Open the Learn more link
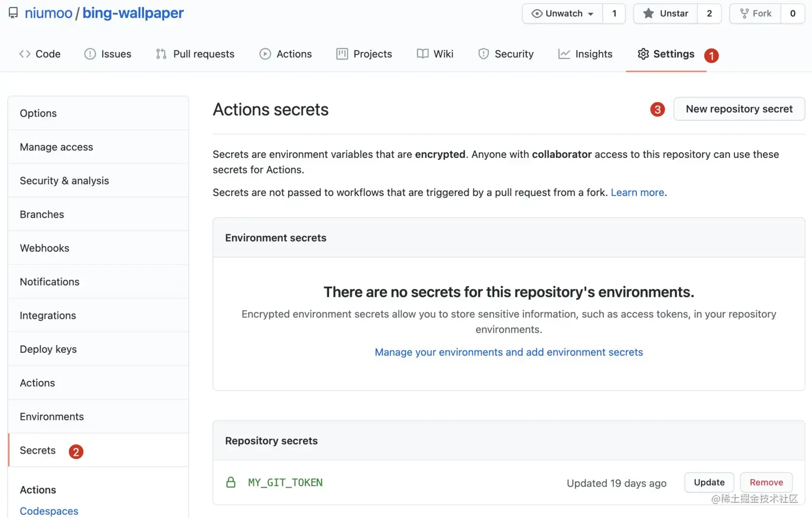Screen dimensions: 812x518 point(637,192)
